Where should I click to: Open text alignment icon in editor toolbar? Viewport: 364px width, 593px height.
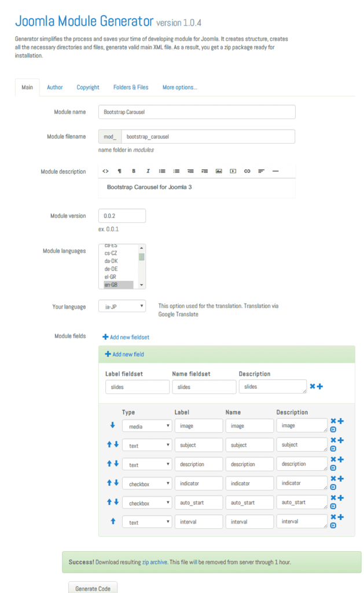261,171
